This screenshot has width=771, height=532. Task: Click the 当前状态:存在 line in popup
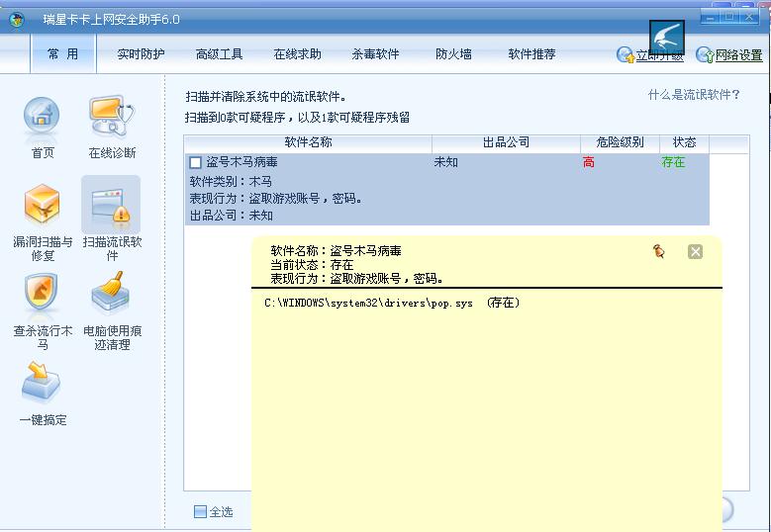(x=312, y=265)
